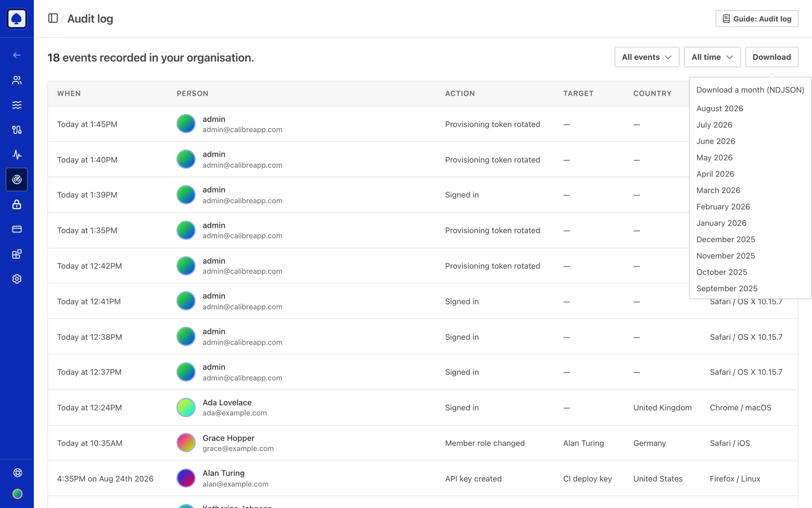Click the Calibre logo icon
Viewport: 812px width, 508px height.
tap(17, 19)
